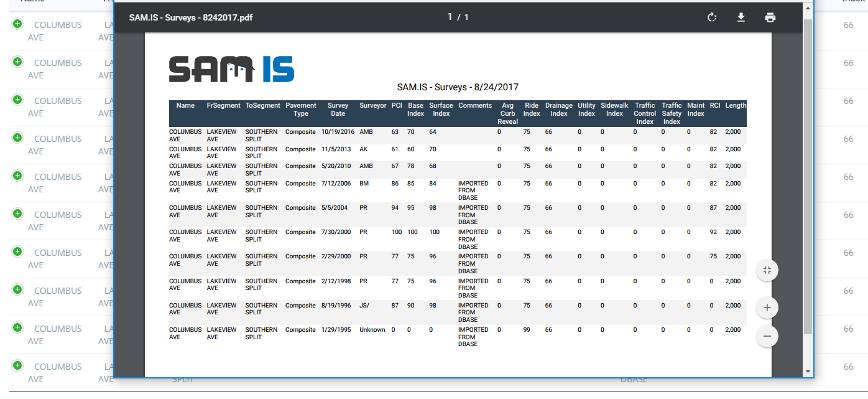Expand the second visible COLUMBUS AVE row
Screen dimensions: 868x399
[17, 62]
